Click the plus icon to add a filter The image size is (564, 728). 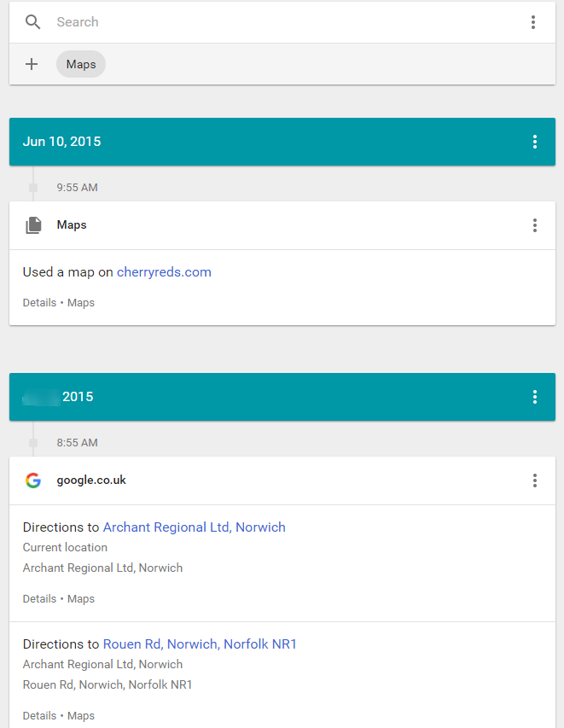(32, 64)
